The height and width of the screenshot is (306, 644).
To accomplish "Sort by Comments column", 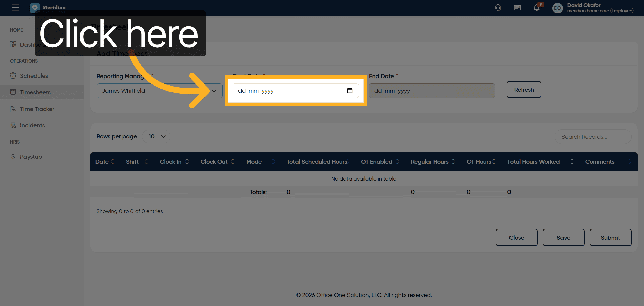I will coord(607,162).
